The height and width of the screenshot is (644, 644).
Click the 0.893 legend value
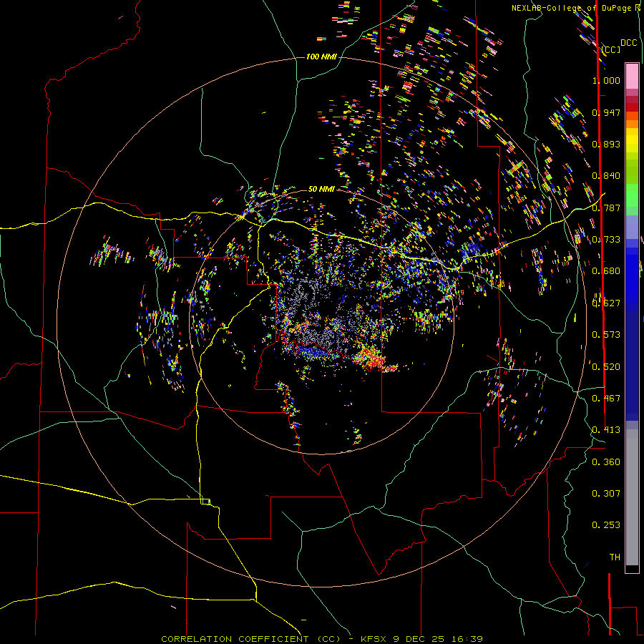point(606,144)
